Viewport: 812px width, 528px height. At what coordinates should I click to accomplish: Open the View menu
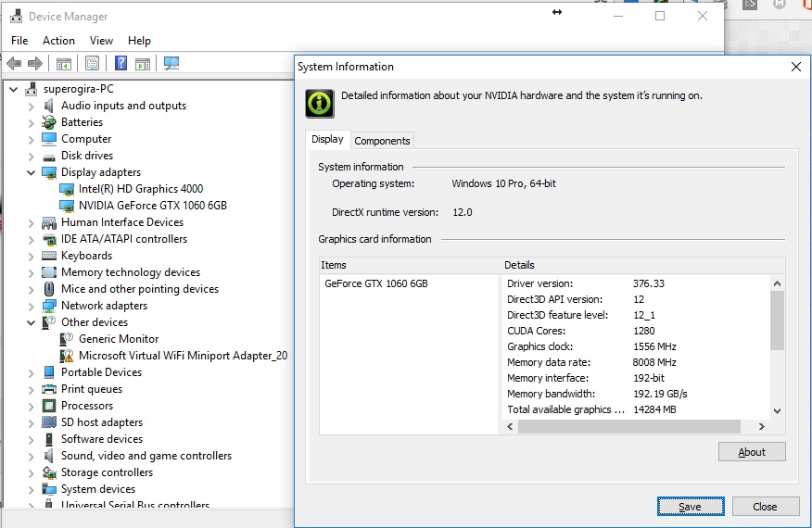coord(101,41)
